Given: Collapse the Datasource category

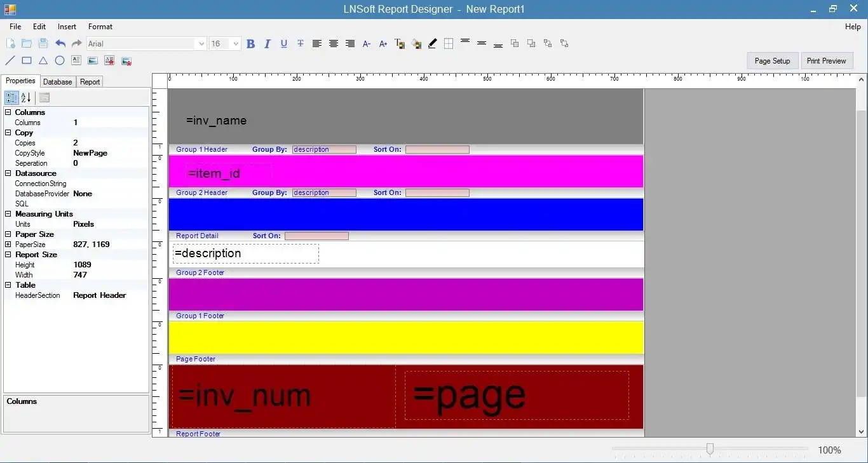Looking at the screenshot, I should point(8,173).
